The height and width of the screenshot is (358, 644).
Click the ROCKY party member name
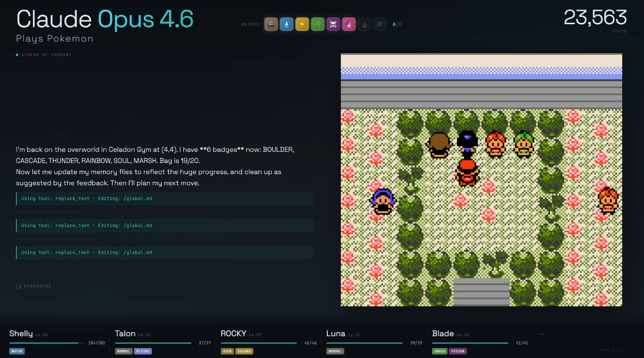coord(233,333)
